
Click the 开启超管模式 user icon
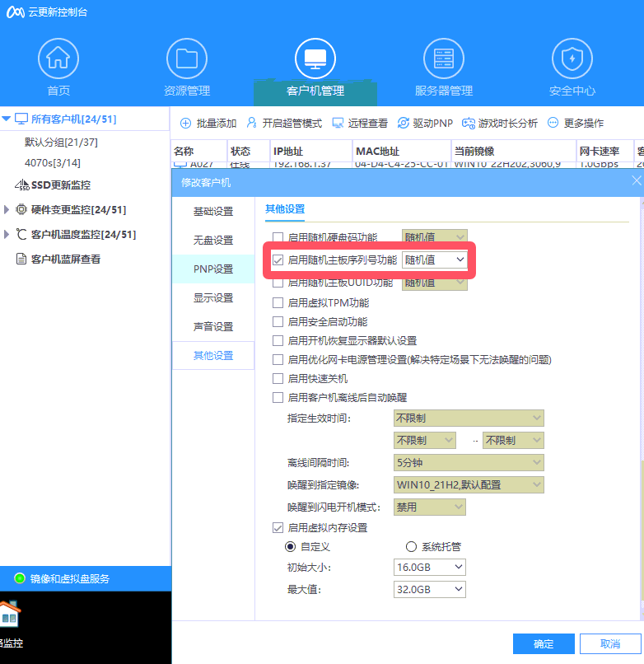[251, 123]
